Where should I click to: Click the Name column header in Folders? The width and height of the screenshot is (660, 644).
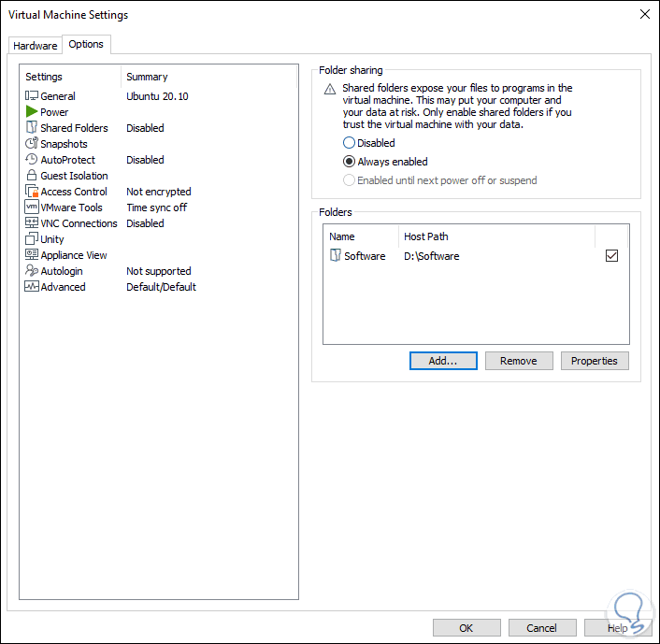tap(342, 236)
